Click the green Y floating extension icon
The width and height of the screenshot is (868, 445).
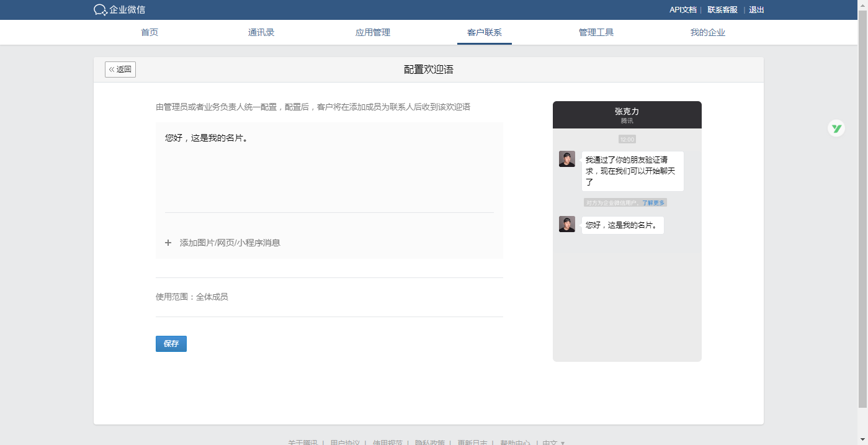(x=836, y=128)
